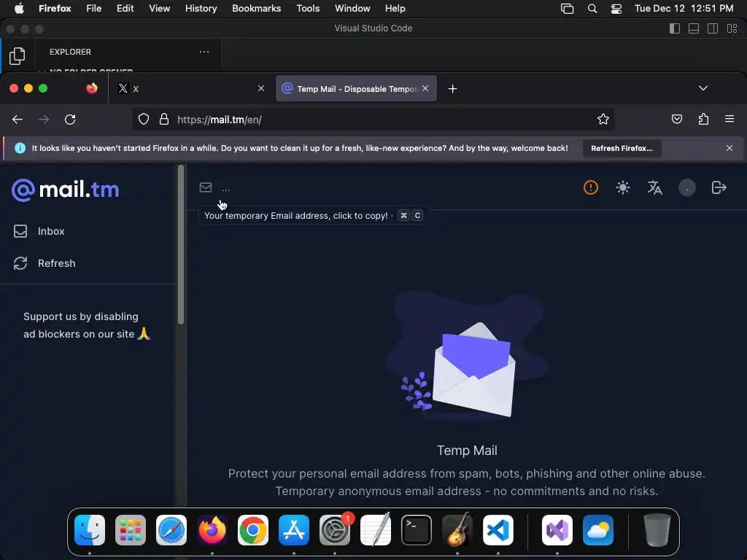747x560 pixels.
Task: Open the Tools menu
Action: point(308,9)
